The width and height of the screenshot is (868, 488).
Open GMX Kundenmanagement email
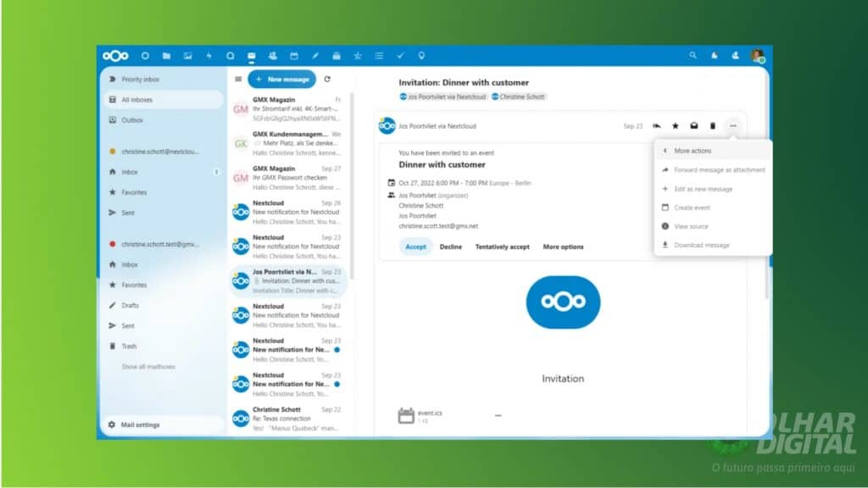tap(288, 143)
